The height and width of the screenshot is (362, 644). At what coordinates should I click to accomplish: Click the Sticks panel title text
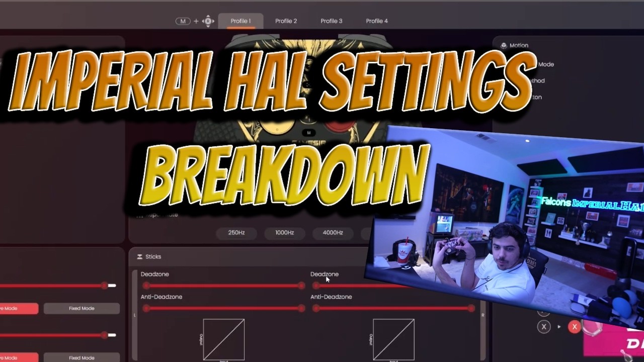pyautogui.click(x=153, y=256)
